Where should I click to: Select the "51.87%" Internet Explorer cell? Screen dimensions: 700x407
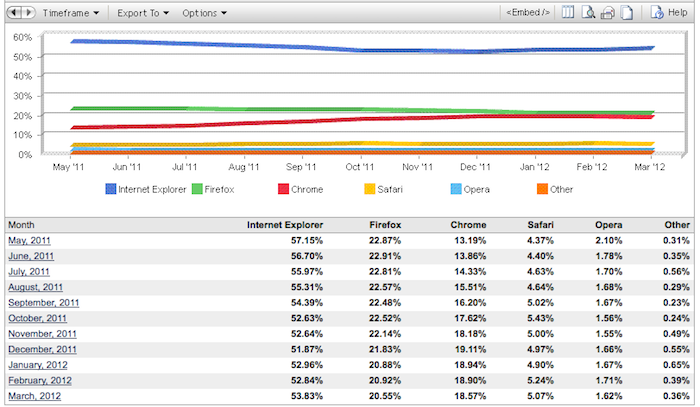tap(307, 349)
